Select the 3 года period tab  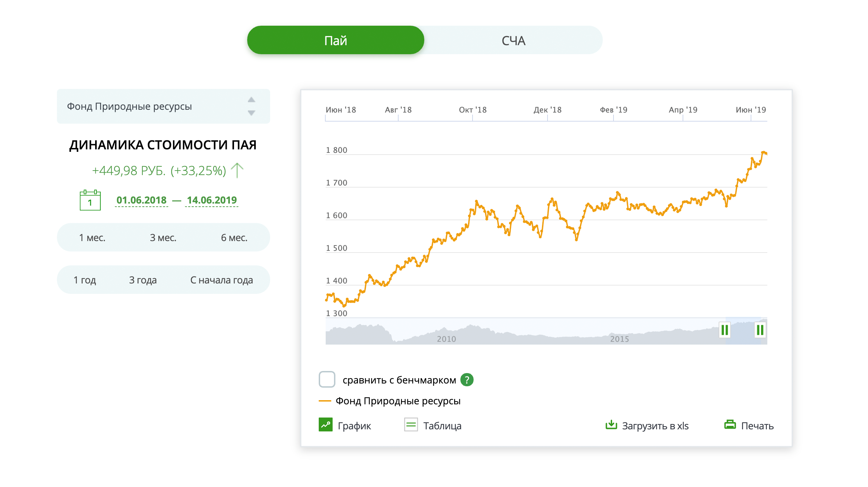pyautogui.click(x=143, y=280)
